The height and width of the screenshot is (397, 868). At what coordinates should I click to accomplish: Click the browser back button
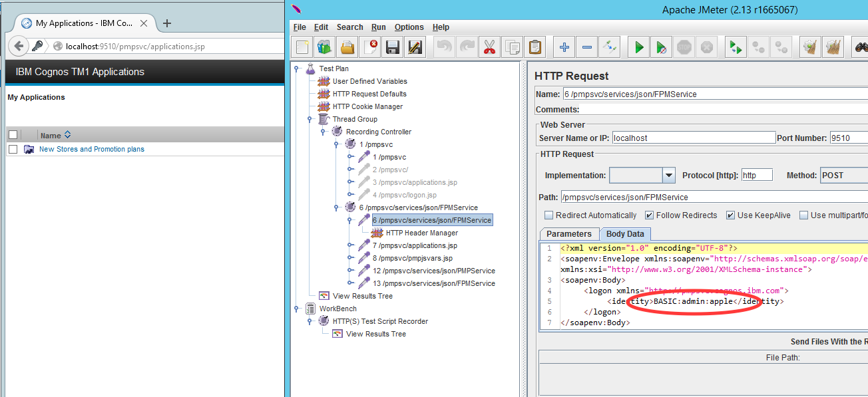tap(19, 46)
